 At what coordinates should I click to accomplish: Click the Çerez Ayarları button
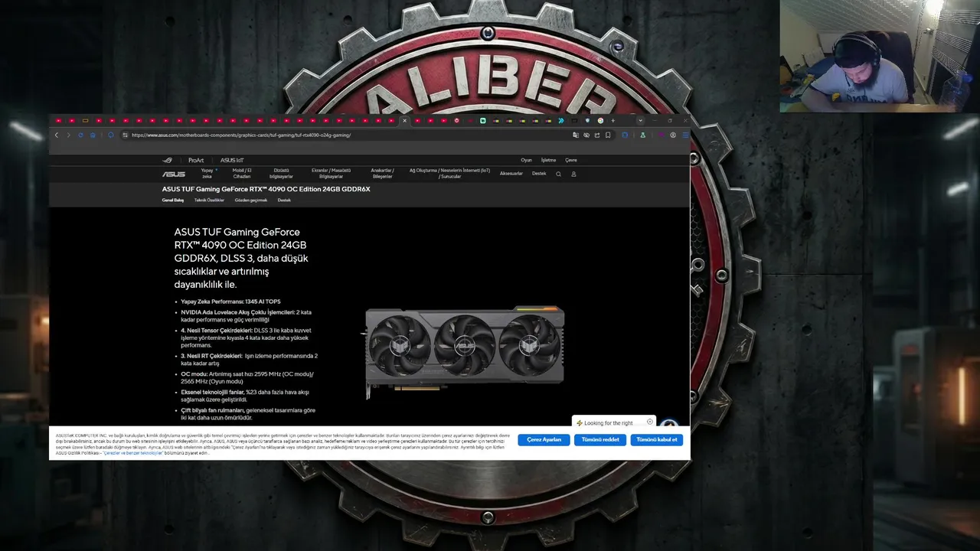click(544, 440)
